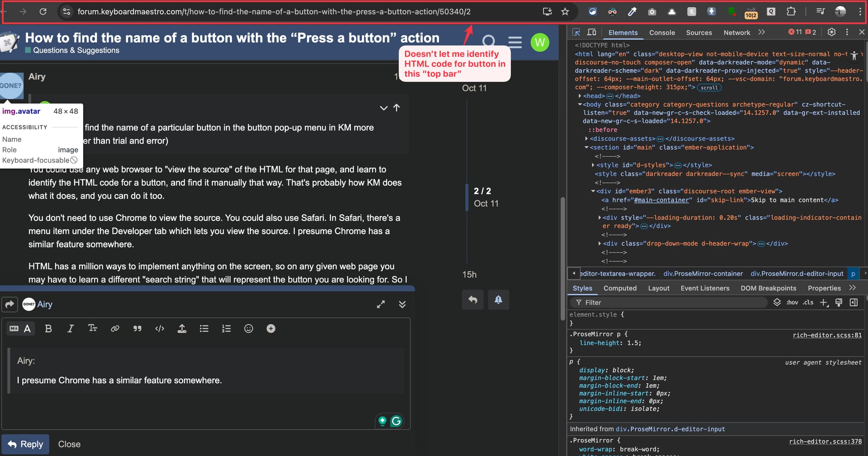Start a bulleted list in composer
The image size is (868, 456).
pyautogui.click(x=204, y=329)
